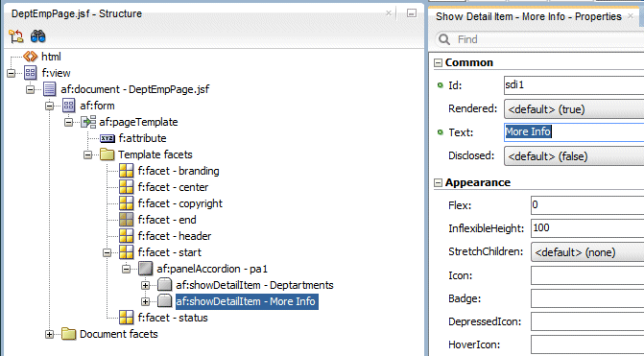Collapse the af:panelAccordion node
The image size is (644, 356).
coord(127,269)
